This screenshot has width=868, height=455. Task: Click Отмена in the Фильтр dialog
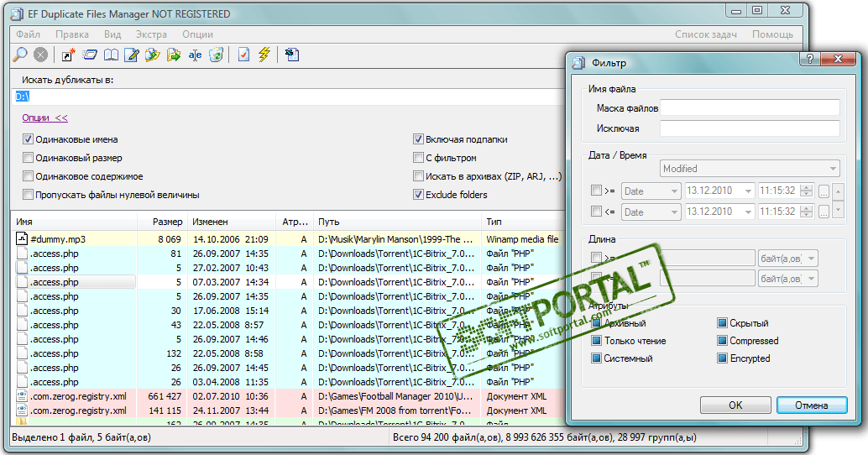(x=812, y=405)
